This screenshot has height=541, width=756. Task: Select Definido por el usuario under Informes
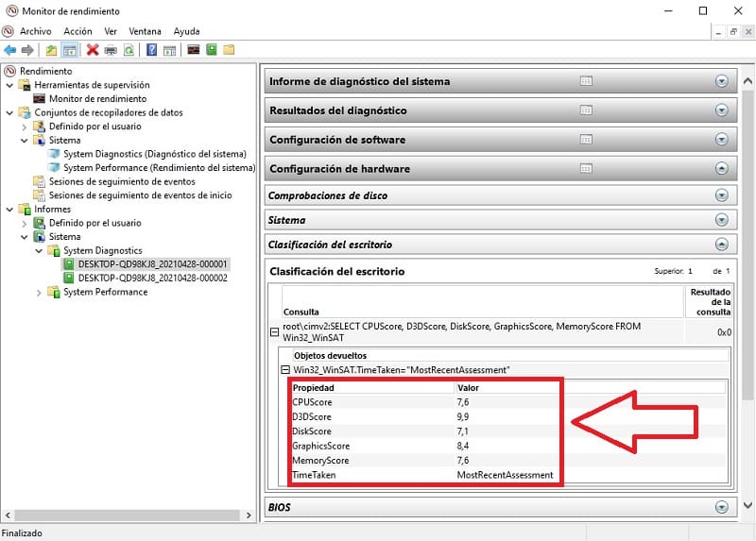95,223
